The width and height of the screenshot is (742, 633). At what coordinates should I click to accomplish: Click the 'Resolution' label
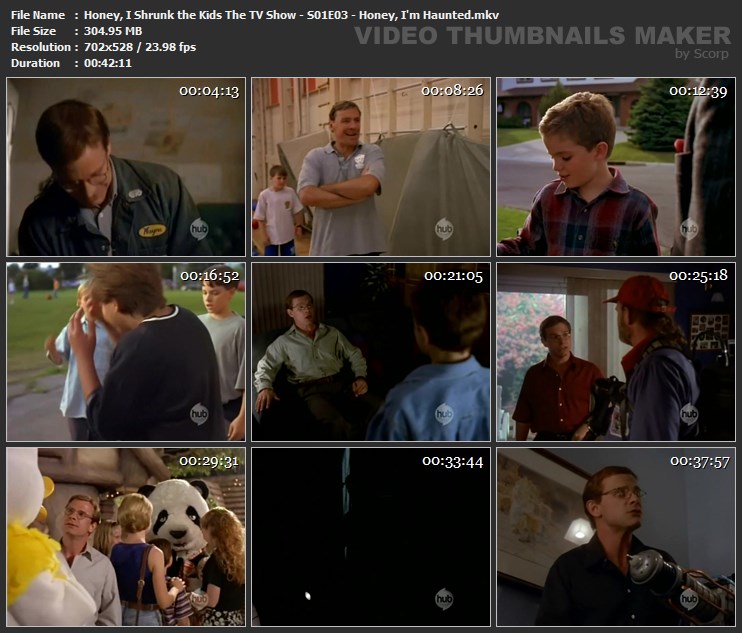(41, 47)
